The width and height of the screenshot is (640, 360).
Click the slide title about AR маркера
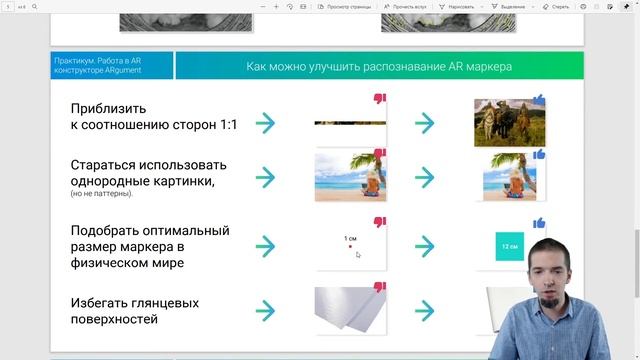point(379,66)
